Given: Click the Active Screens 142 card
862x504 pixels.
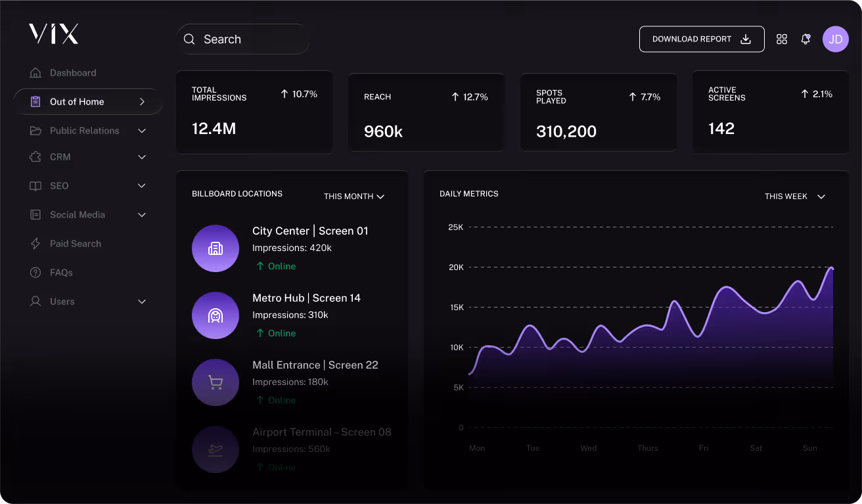Looking at the screenshot, I should pyautogui.click(x=771, y=112).
